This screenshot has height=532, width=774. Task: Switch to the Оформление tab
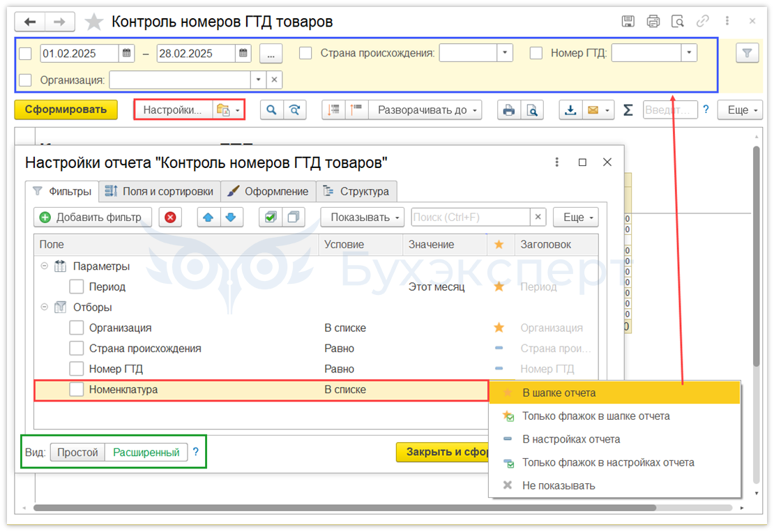coord(268,192)
